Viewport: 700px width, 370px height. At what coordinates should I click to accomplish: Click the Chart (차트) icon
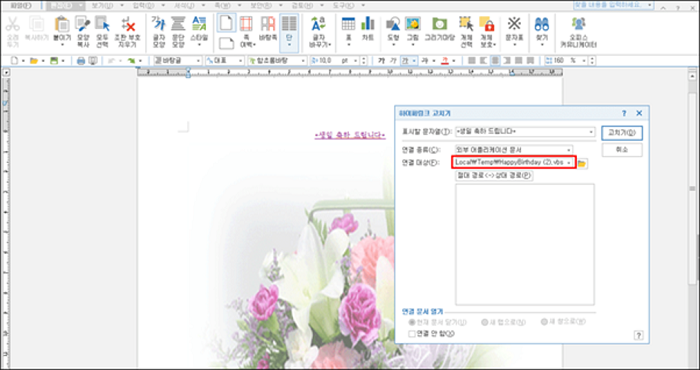coord(368,25)
